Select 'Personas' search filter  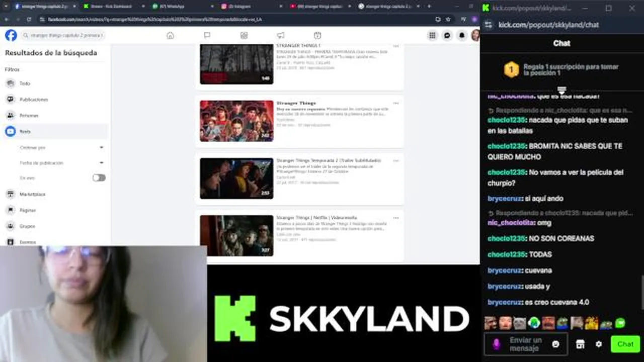click(x=55, y=116)
